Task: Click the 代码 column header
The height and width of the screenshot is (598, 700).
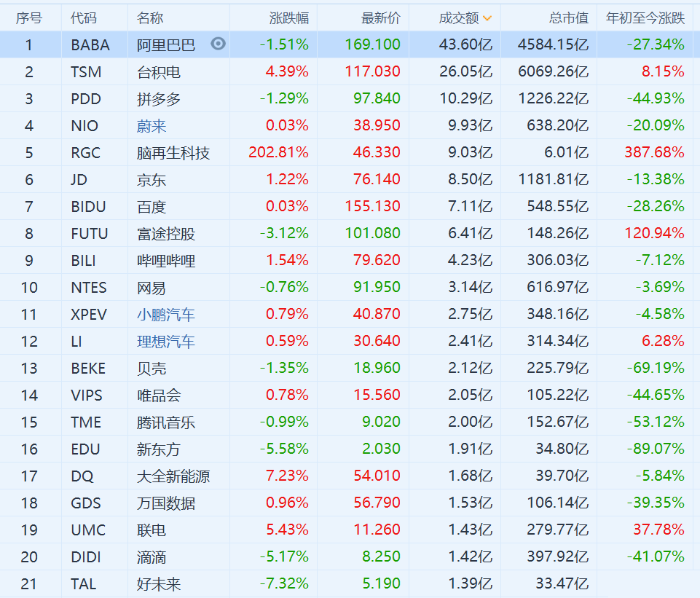Action: click(84, 18)
